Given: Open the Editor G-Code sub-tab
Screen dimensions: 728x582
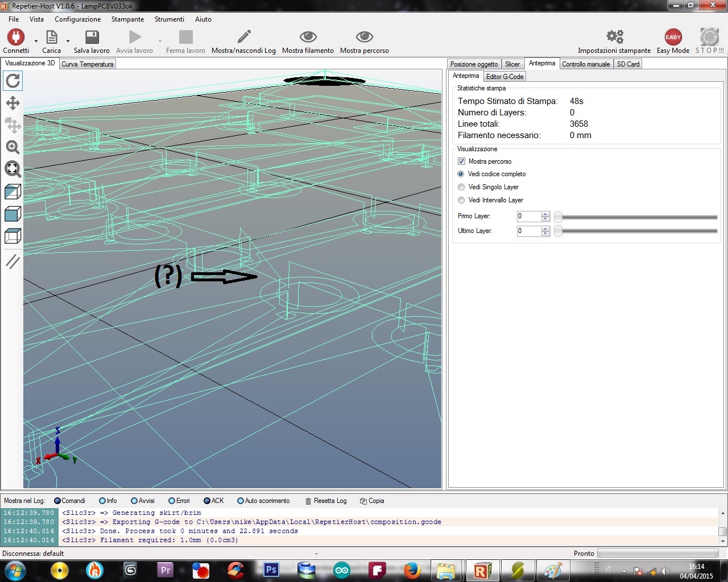Looking at the screenshot, I should 504,77.
